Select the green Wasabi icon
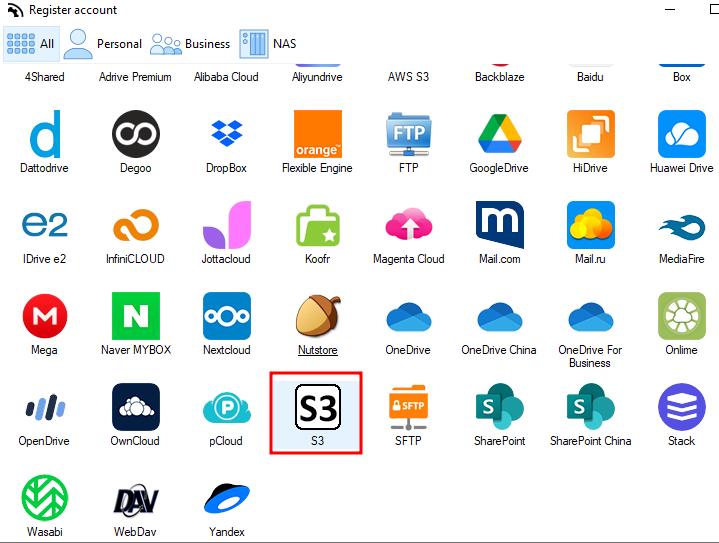The height and width of the screenshot is (543, 719). (44, 498)
